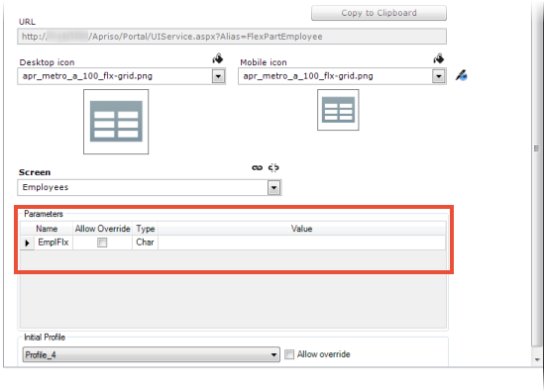Click the Name column header in Parameters
This screenshot has height=392, width=544.
point(47,229)
